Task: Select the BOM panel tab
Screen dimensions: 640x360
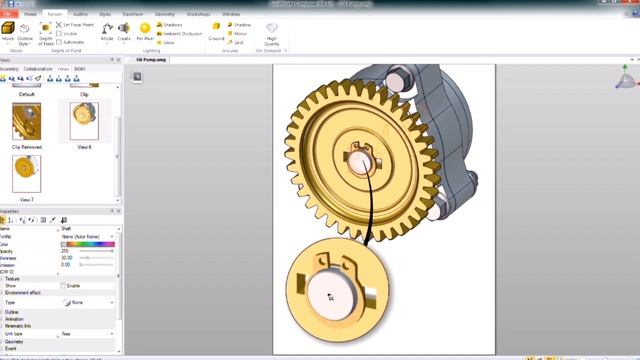Action: tap(80, 69)
